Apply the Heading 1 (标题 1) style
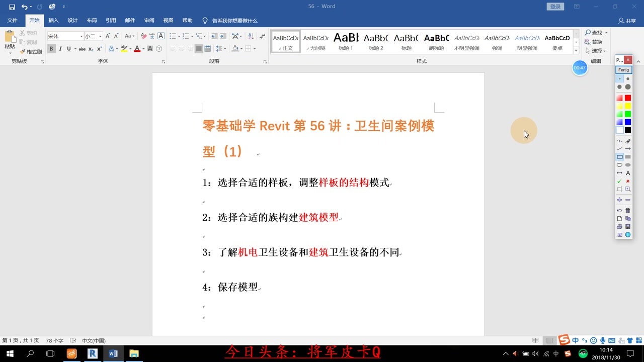 coord(346,42)
